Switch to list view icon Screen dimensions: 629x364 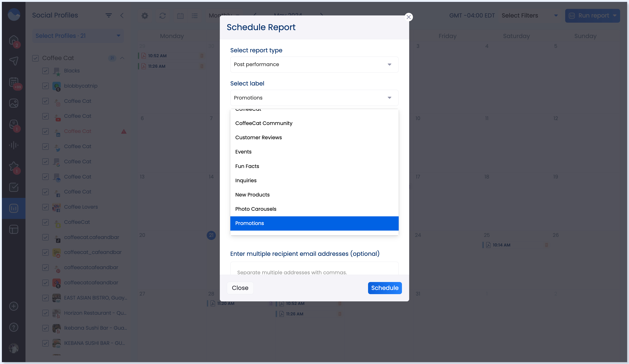pos(195,16)
